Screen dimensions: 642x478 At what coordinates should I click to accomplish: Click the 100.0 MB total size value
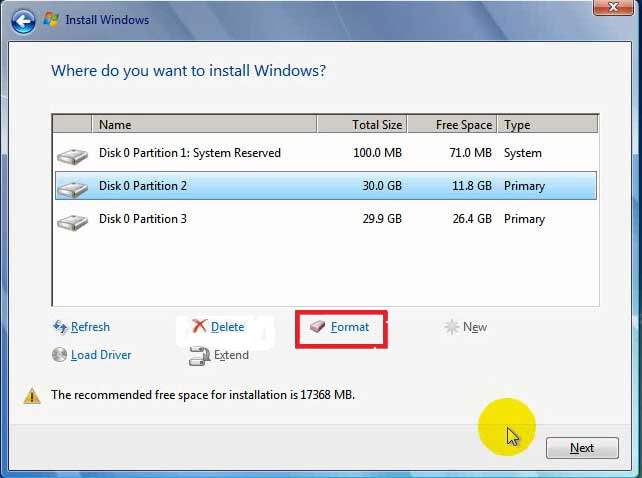click(378, 153)
